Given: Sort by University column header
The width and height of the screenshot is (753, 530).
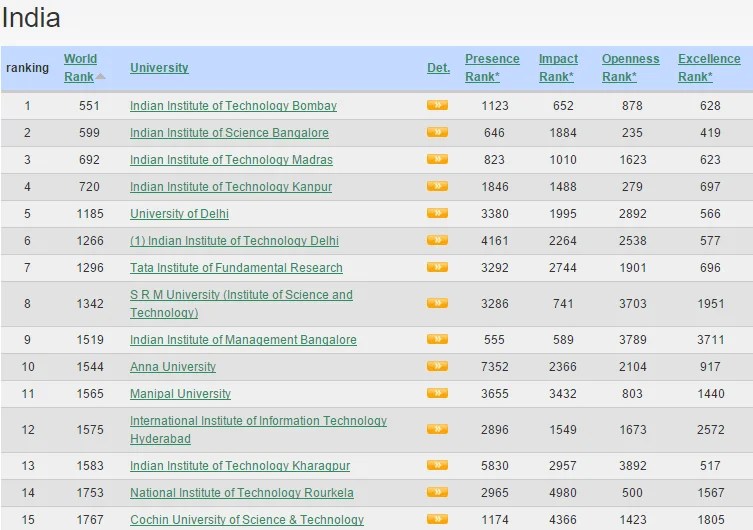Looking at the screenshot, I should pos(159,68).
